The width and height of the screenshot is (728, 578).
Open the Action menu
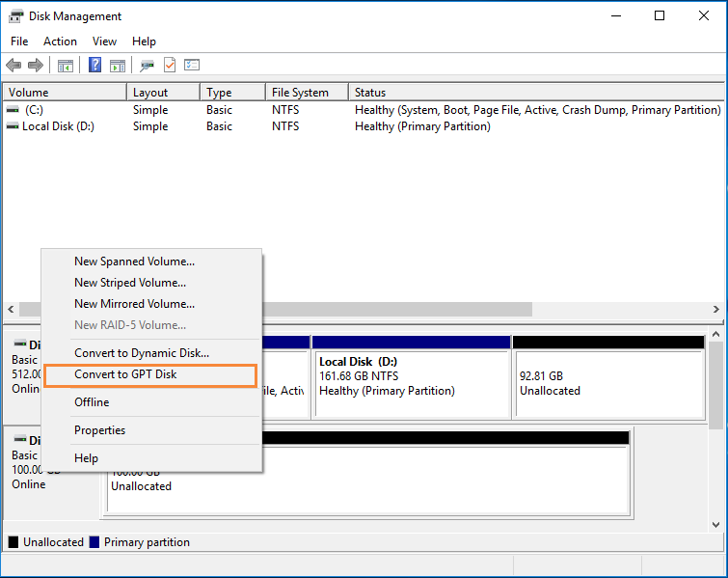(x=60, y=41)
